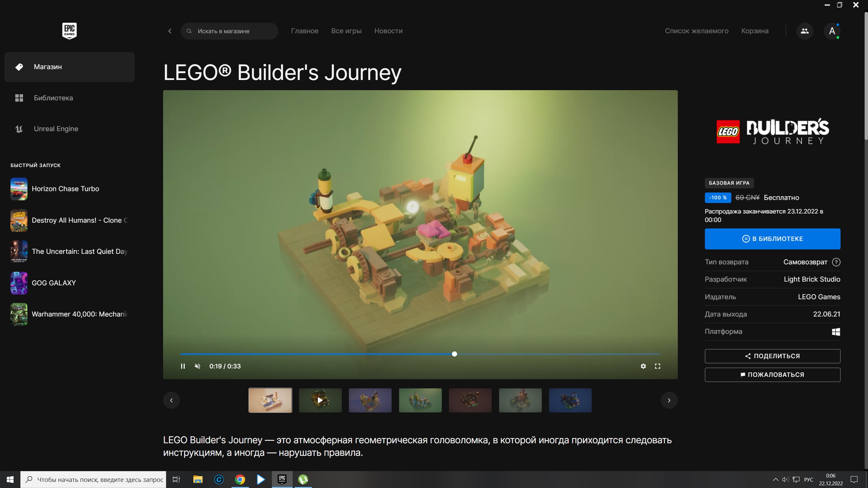The width and height of the screenshot is (868, 488).
Task: Open the Библиотека sidebar section
Action: pos(53,98)
